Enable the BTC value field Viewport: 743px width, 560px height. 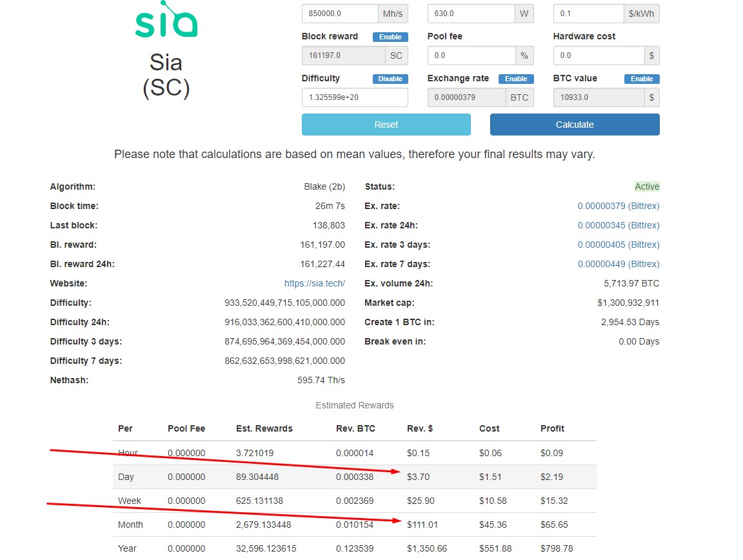(x=642, y=79)
